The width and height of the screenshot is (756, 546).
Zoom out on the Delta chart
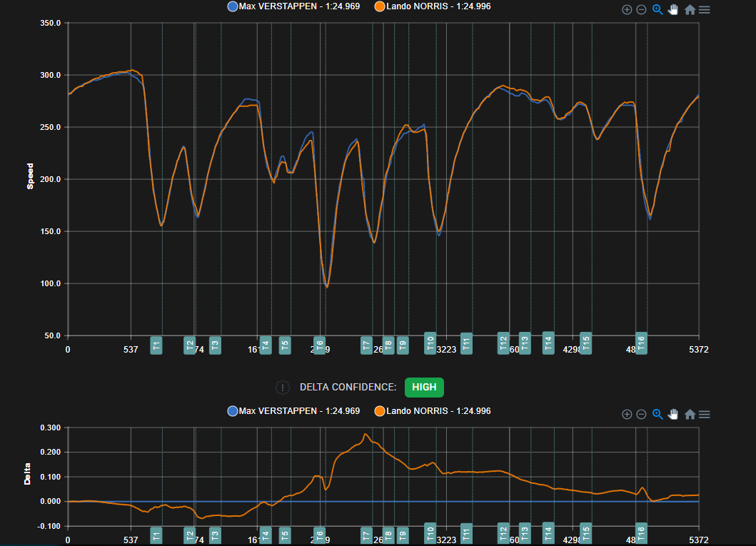pos(641,415)
